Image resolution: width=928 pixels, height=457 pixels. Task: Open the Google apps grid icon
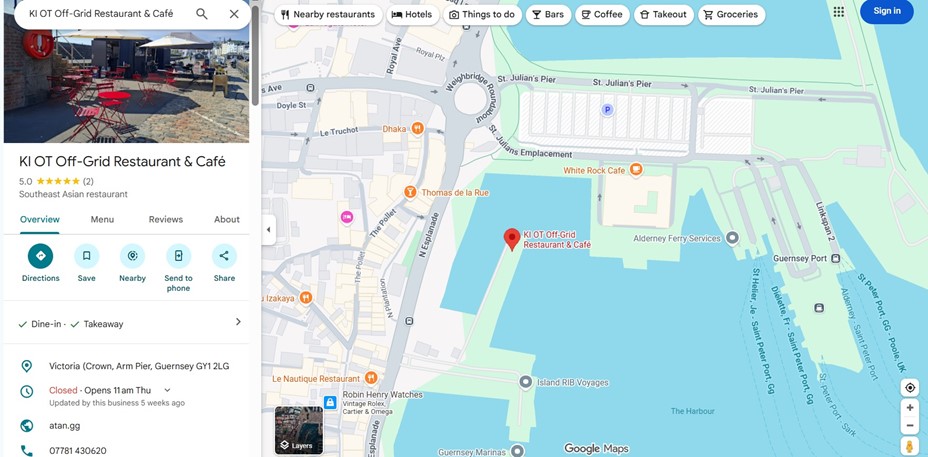839,12
